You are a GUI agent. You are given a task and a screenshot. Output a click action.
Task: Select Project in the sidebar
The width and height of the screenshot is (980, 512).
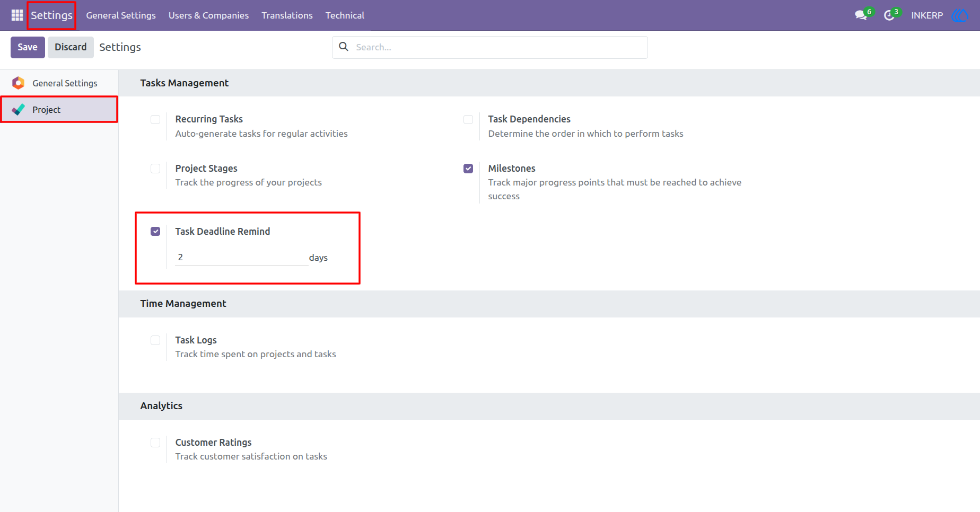(59, 110)
